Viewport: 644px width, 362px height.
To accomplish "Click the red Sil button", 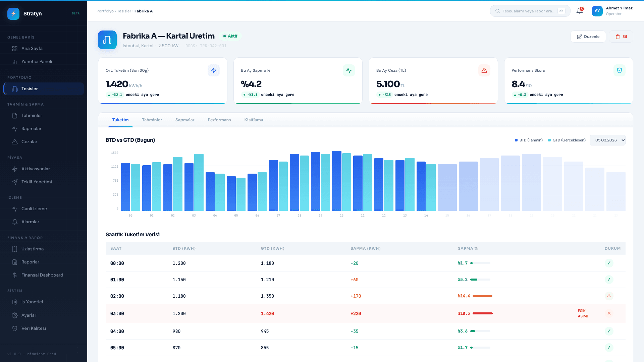I will (621, 37).
